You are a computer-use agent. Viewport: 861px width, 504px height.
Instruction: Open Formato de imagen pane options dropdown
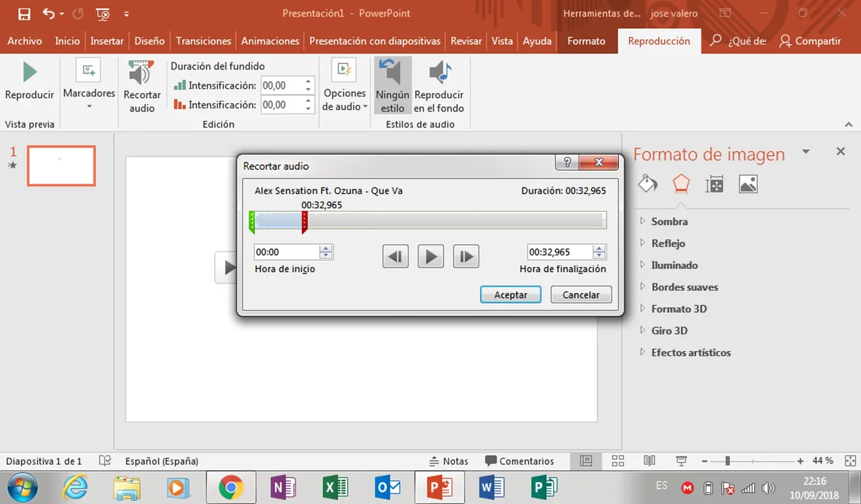[806, 152]
